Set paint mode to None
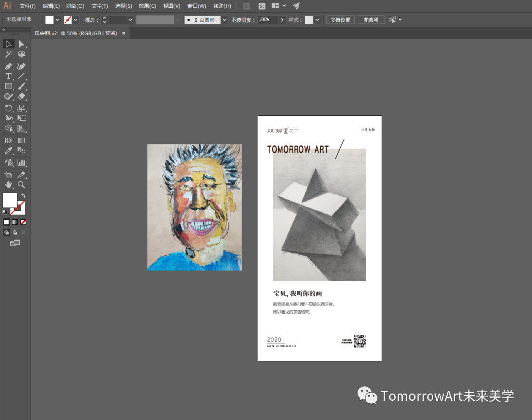532x420 pixels. pos(23,222)
